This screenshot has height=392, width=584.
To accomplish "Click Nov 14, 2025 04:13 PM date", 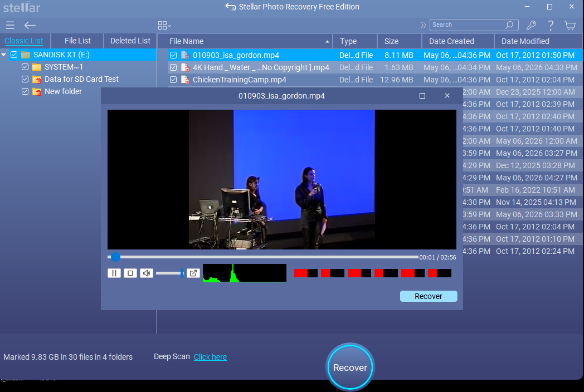I will tap(536, 202).
